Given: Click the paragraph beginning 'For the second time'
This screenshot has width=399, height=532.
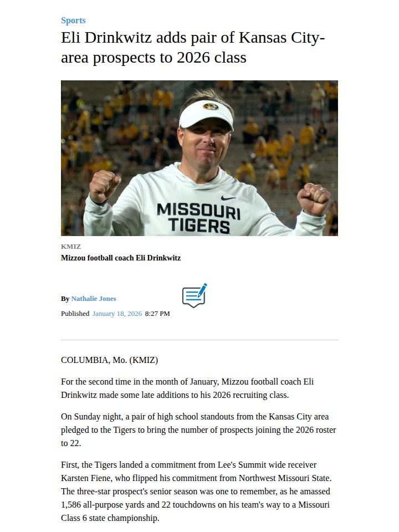Looking at the screenshot, I should click(187, 388).
